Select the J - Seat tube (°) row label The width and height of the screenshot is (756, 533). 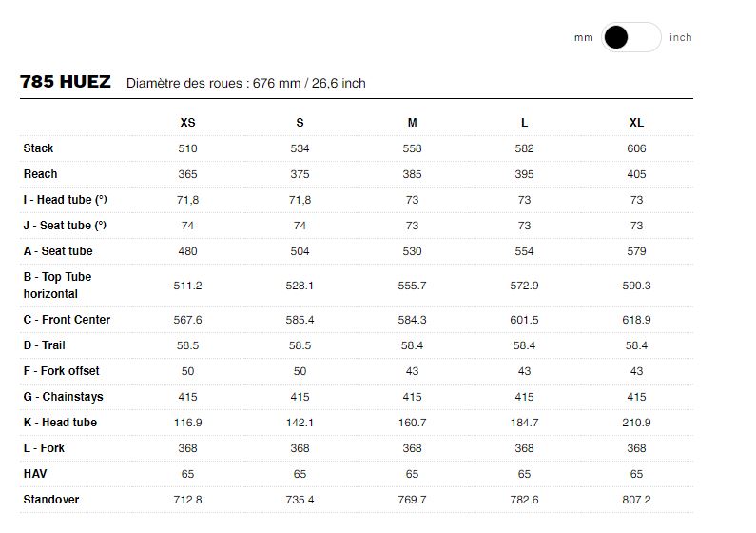coord(65,226)
